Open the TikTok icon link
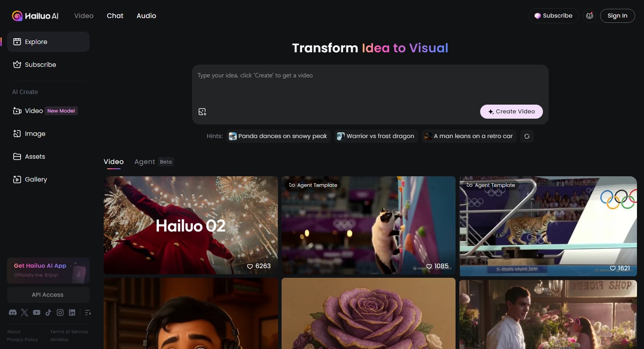 click(48, 313)
